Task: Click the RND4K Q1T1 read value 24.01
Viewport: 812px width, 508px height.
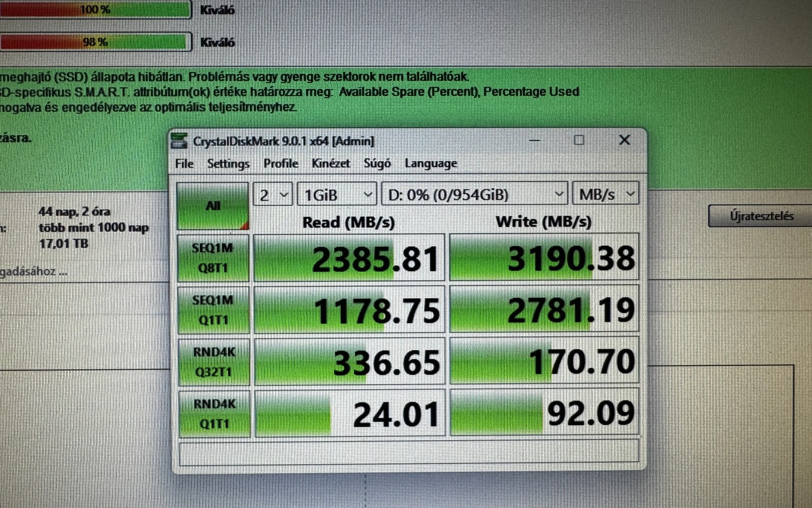Action: 350,413
